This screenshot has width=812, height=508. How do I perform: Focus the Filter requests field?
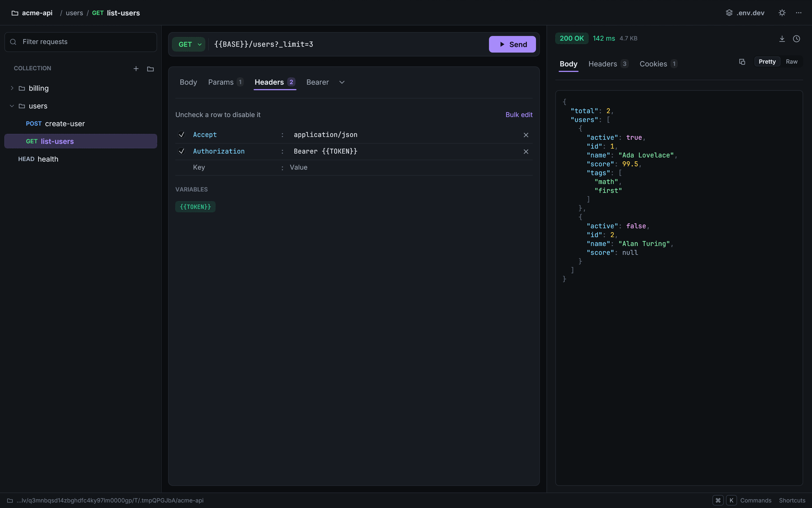80,42
